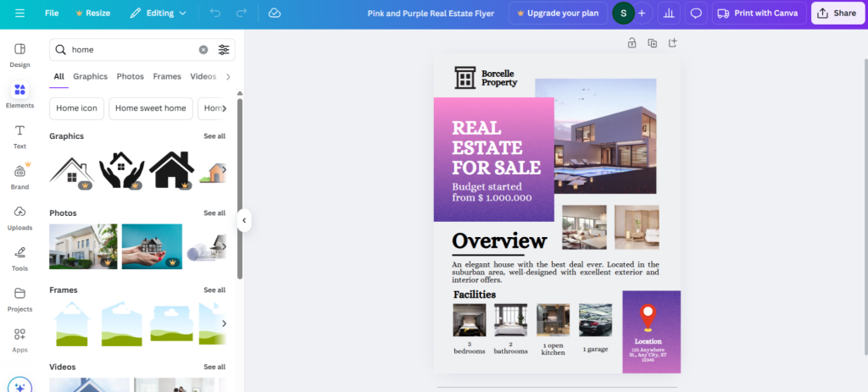Viewport: 868px width, 392px height.
Task: Click the document title Pink and Purple Real Estate Flyer
Action: (x=431, y=14)
